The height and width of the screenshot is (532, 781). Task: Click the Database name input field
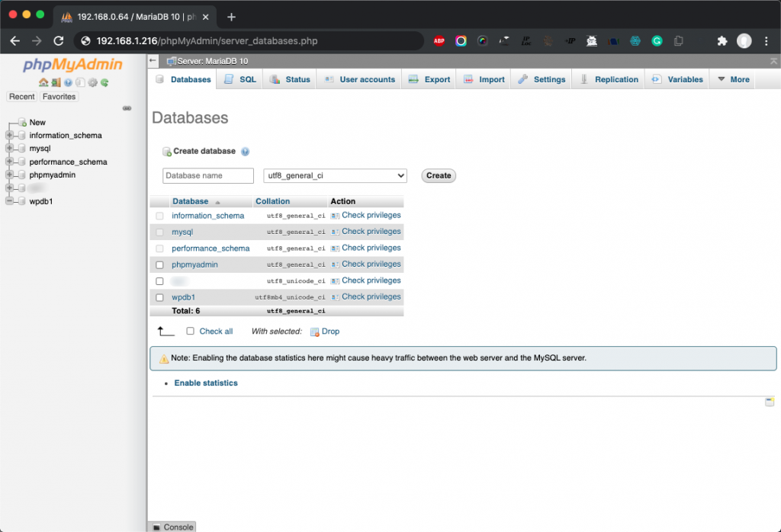click(x=207, y=175)
